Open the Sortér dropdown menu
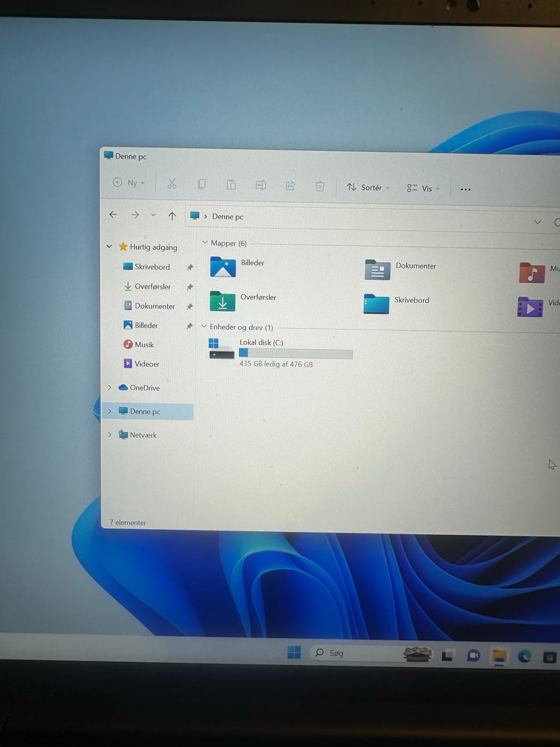Image resolution: width=560 pixels, height=747 pixels. pos(368,187)
